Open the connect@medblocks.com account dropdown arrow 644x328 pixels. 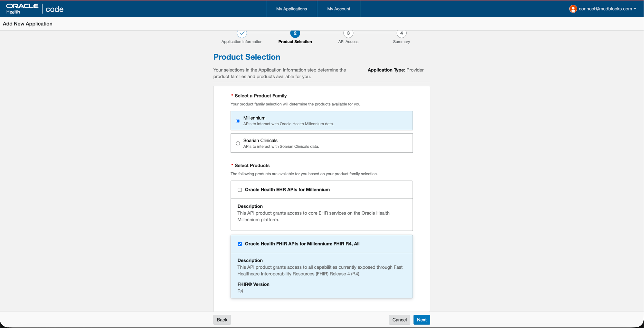(635, 9)
